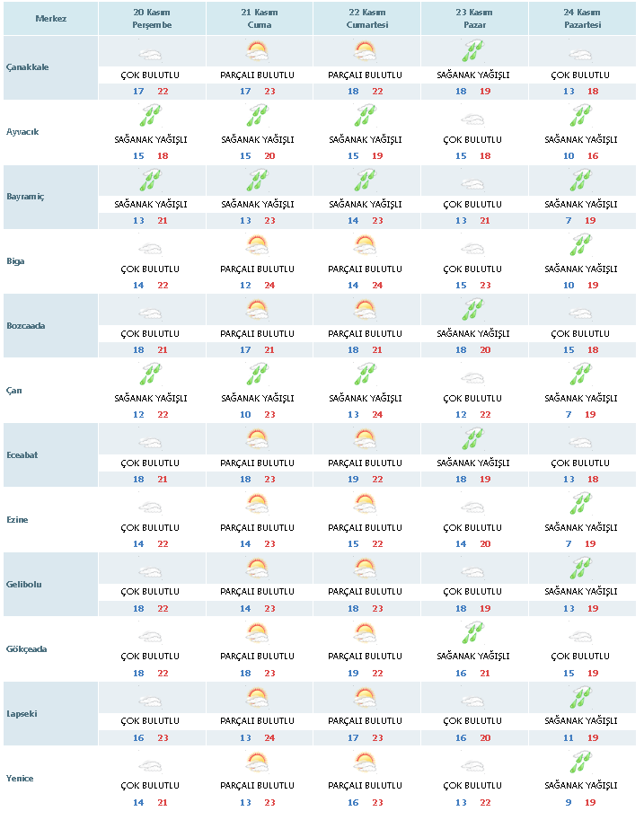Click the Merkez header cell
Screen dimensions: 644x820
coord(49,19)
